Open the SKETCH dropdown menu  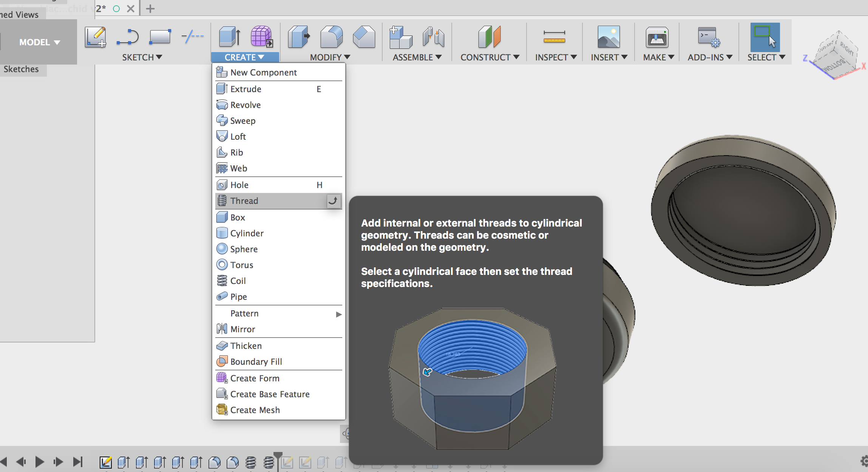pyautogui.click(x=142, y=57)
